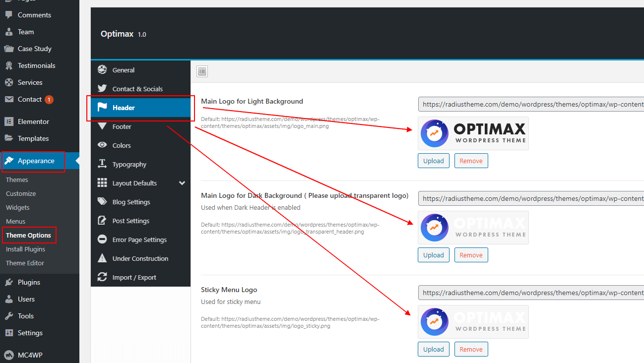This screenshot has width=644, height=363.
Task: Upload a Main Logo for Dark Background
Action: (434, 255)
